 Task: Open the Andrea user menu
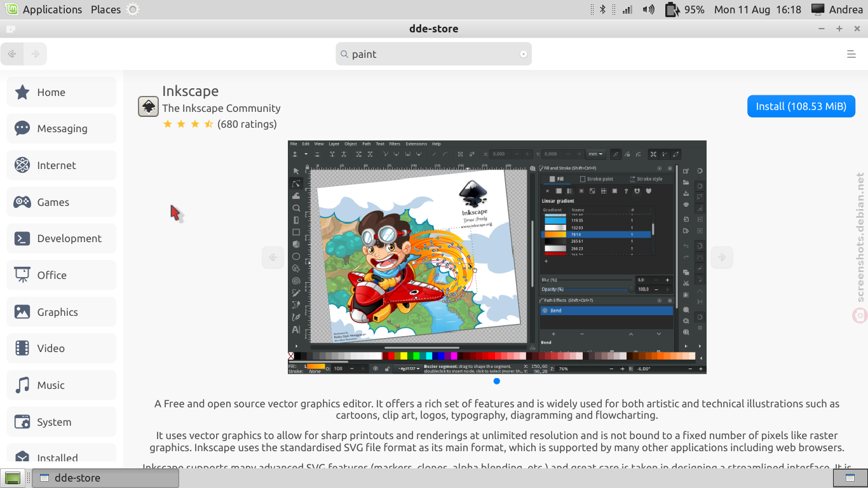pos(837,10)
